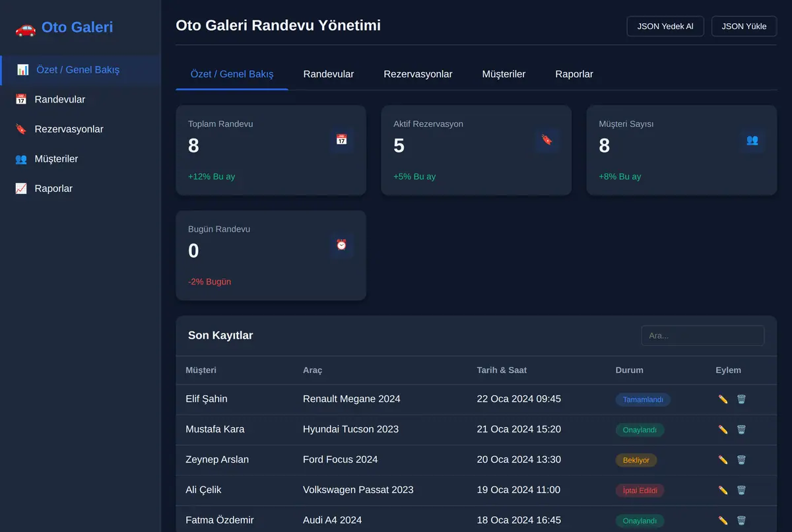Image resolution: width=792 pixels, height=532 pixels.
Task: Click the Ford Focus 2024 cell
Action: 341,459
